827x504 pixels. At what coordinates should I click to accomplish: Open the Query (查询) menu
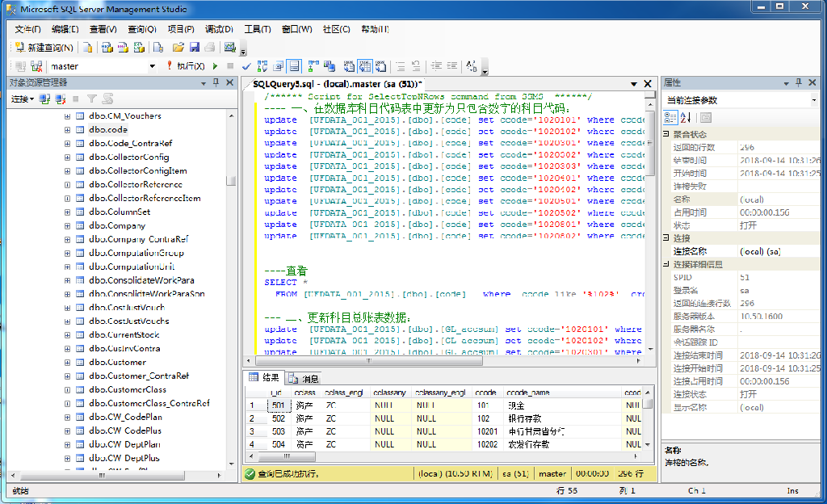coord(142,29)
